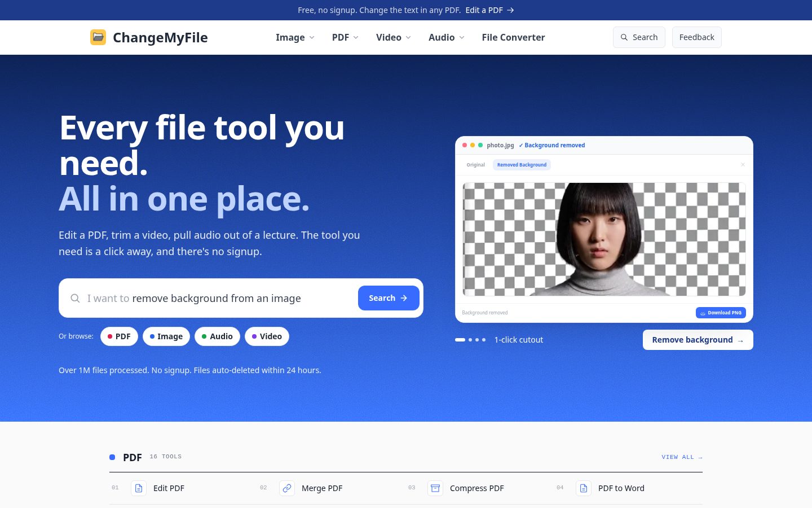The image size is (812, 508).
Task: Click the Merge PDF link icon
Action: click(287, 488)
